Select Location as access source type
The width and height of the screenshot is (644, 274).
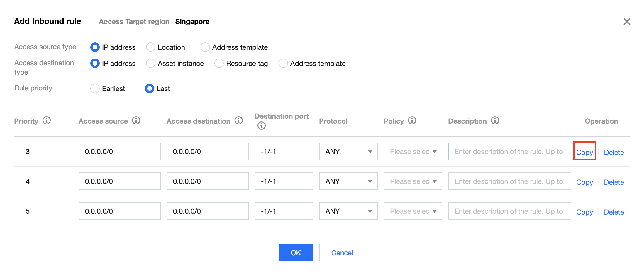[151, 47]
